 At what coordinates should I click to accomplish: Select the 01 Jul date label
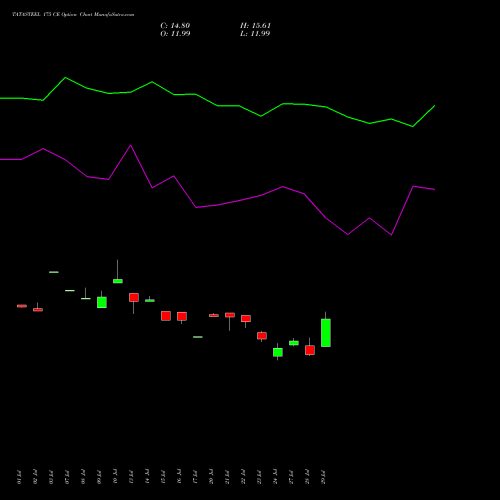[x=19, y=477]
